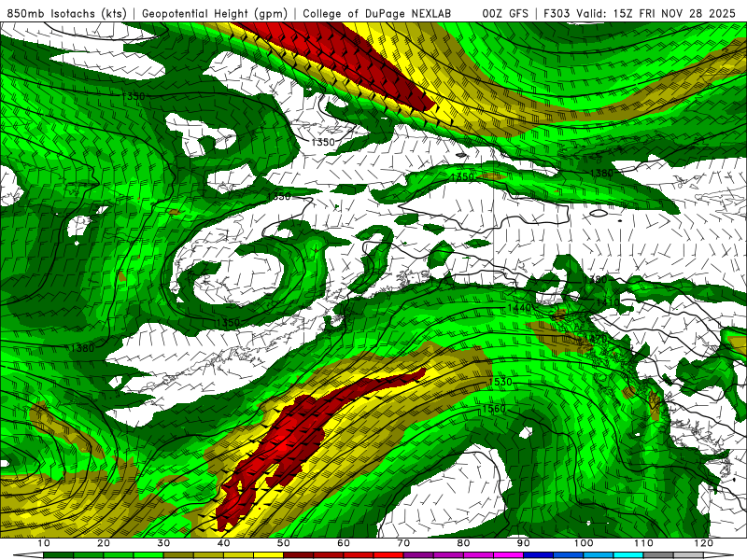
Task: Click the 70 value on the color scale
Action: (x=403, y=543)
